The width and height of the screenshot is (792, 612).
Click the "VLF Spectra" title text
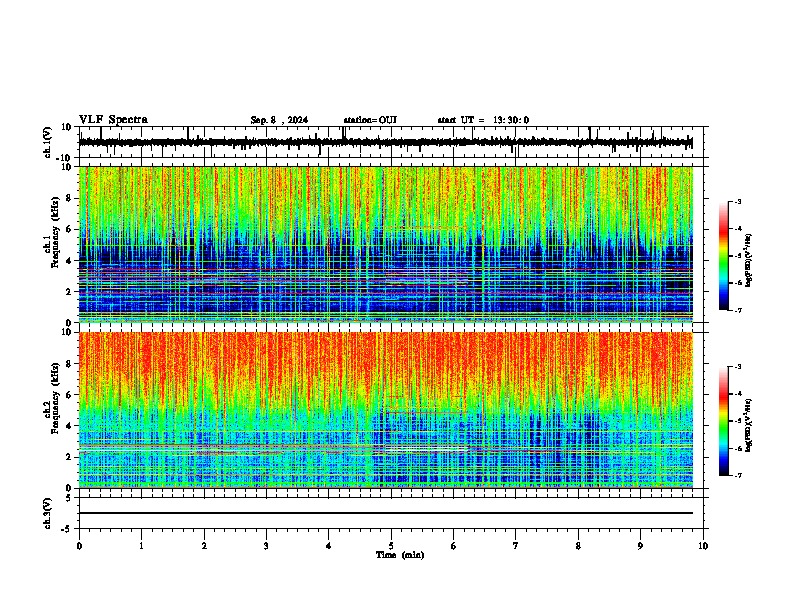coord(113,120)
